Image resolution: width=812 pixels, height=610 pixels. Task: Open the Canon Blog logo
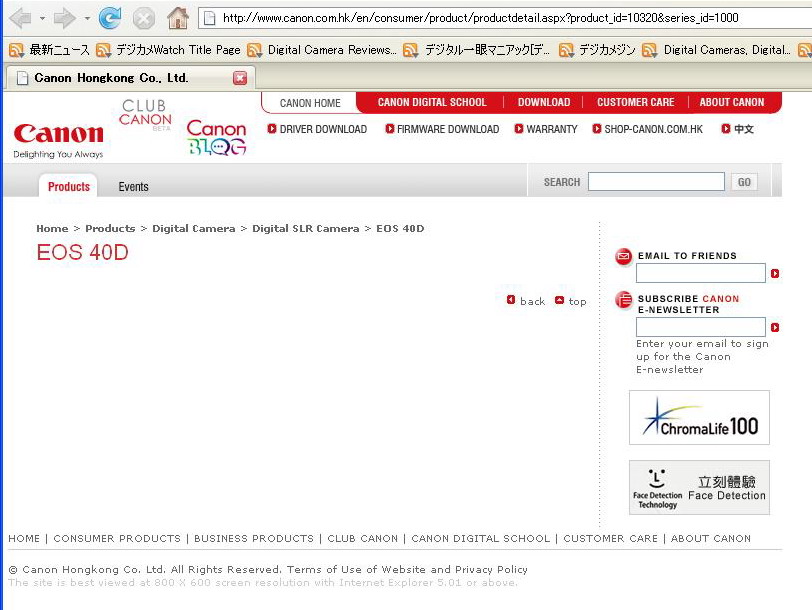[x=216, y=137]
